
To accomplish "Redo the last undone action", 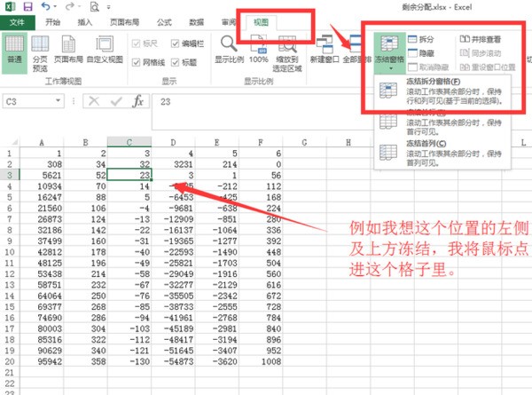I will point(69,6).
